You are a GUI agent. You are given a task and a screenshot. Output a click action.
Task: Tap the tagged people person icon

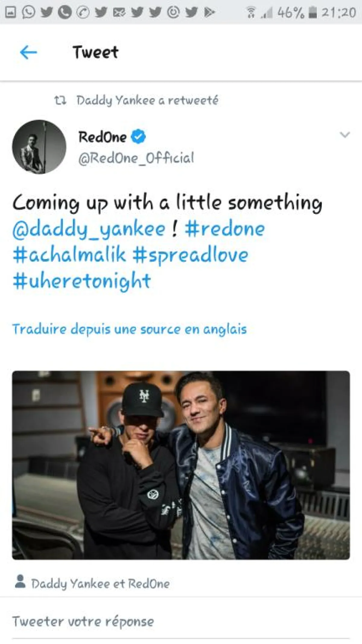(x=20, y=582)
